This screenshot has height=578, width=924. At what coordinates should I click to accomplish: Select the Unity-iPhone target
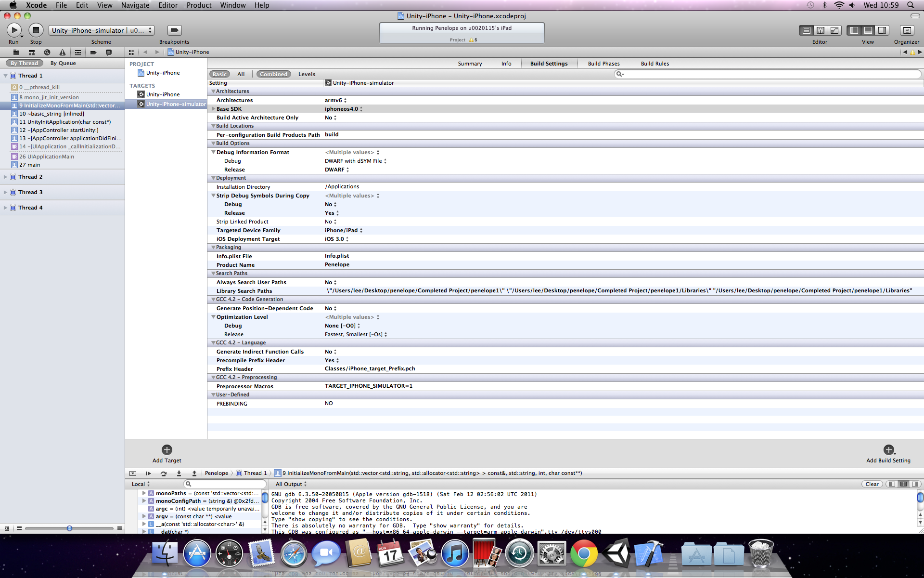coord(163,94)
